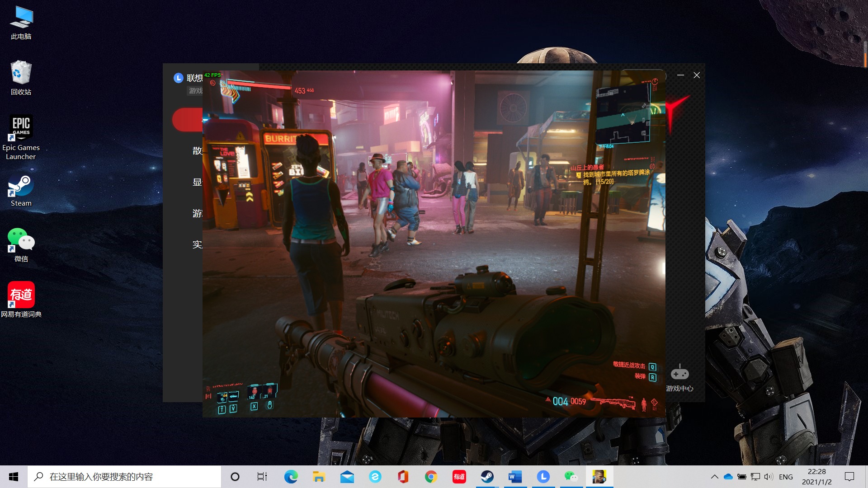Screen dimensions: 868x488
Task: Open the Steam desktop shortcut
Action: point(21,191)
